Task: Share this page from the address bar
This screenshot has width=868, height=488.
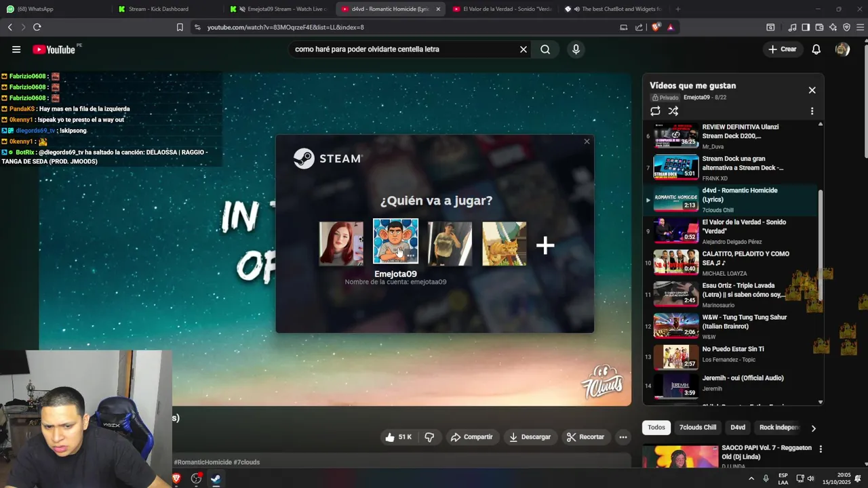Action: point(639,27)
